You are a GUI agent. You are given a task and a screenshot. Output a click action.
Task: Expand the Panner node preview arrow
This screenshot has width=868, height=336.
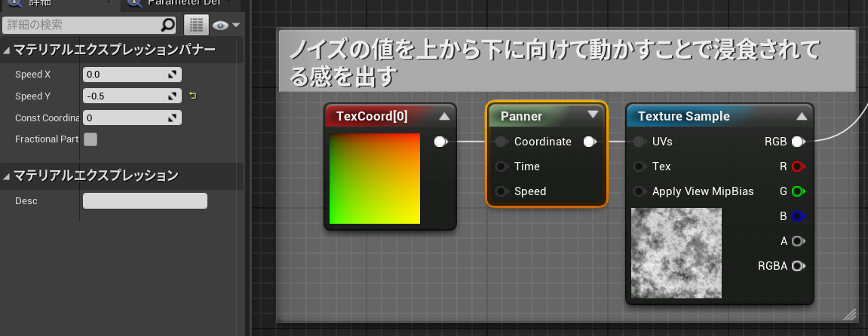(593, 115)
